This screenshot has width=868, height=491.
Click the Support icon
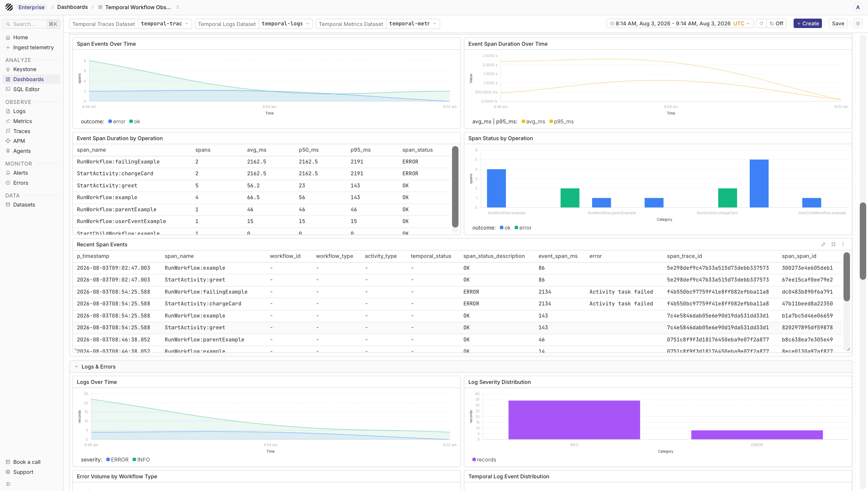click(8, 472)
